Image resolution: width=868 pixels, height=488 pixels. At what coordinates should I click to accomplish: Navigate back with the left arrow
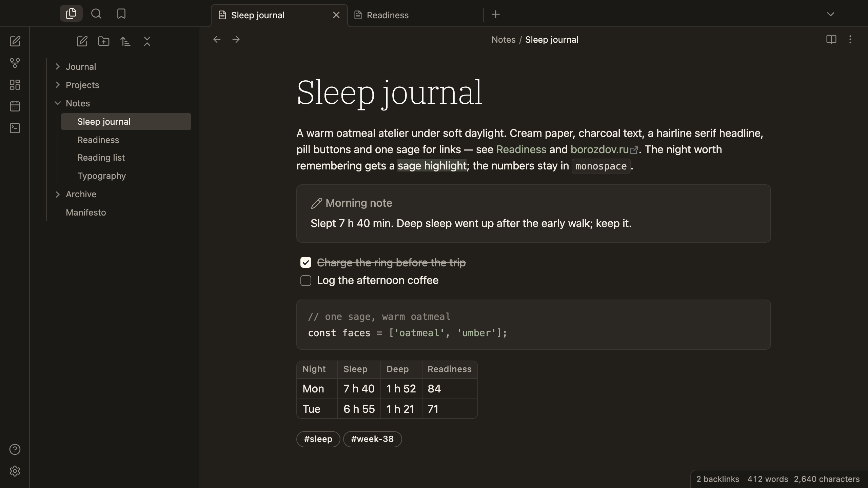tap(217, 39)
